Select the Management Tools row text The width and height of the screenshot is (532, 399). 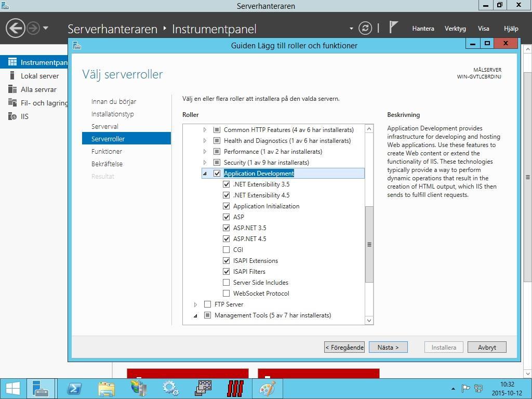272,315
